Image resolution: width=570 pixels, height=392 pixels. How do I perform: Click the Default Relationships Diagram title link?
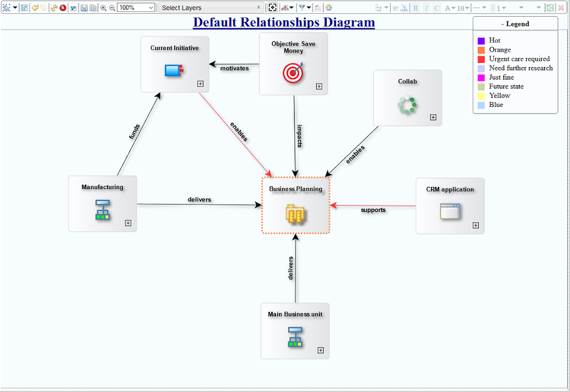(x=284, y=23)
